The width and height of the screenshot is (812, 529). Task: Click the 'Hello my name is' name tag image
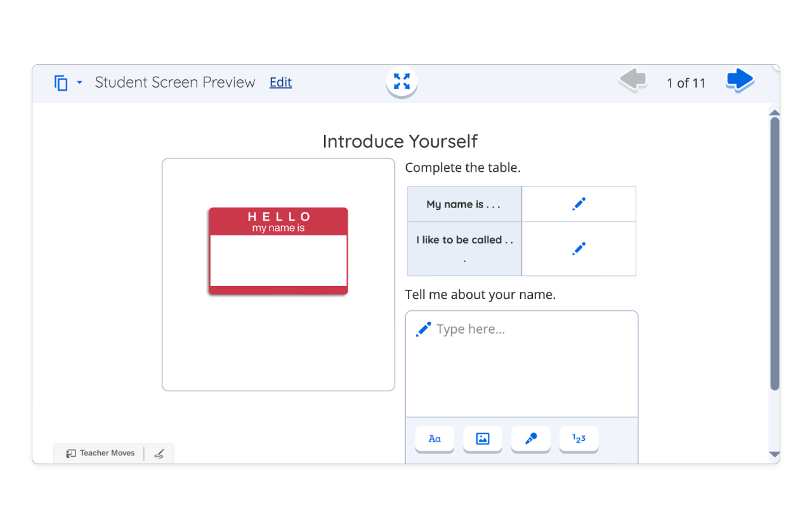(x=278, y=251)
